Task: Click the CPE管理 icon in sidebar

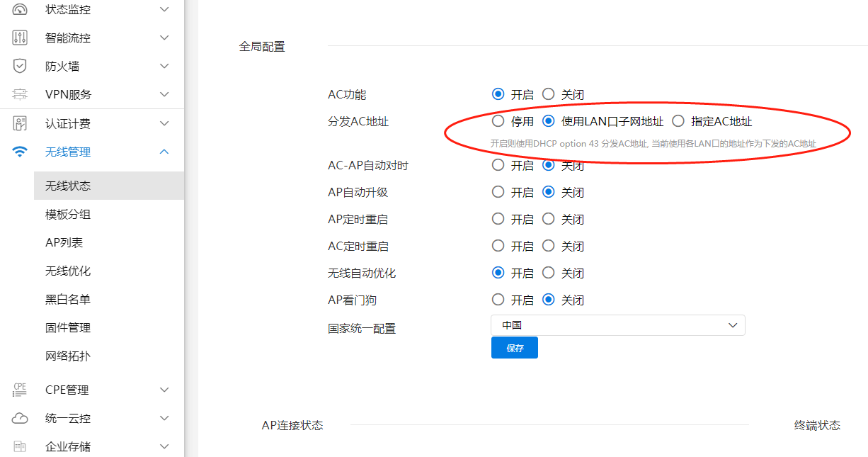Action: (20, 390)
